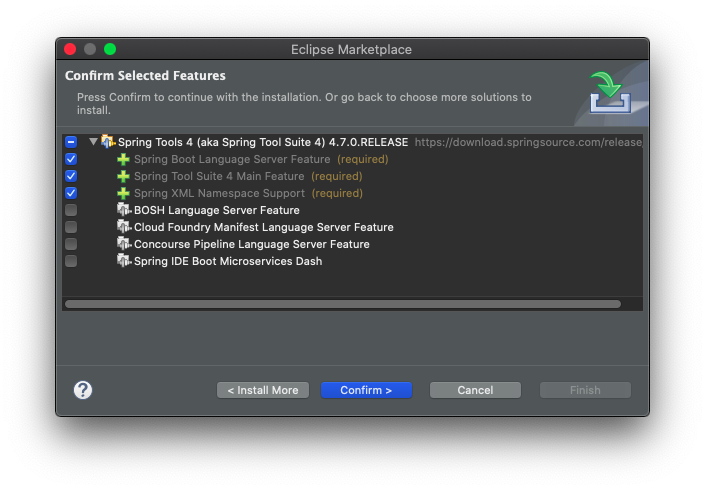This screenshot has height=490, width=705.
Task: Click the Cancel button
Action: tap(475, 390)
